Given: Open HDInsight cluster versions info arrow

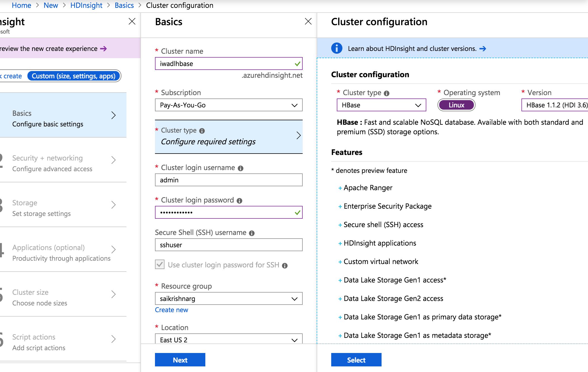Looking at the screenshot, I should [483, 49].
